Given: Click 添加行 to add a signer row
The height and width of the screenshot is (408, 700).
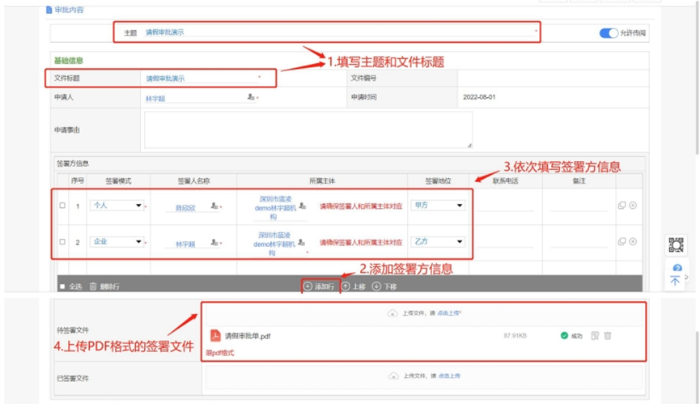Looking at the screenshot, I should [319, 286].
